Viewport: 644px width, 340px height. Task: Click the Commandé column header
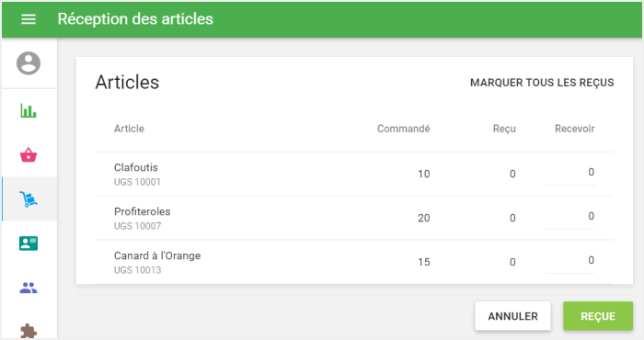click(403, 129)
